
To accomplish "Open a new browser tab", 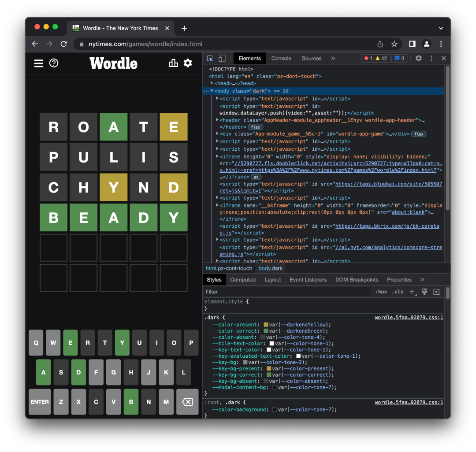I will tap(184, 28).
